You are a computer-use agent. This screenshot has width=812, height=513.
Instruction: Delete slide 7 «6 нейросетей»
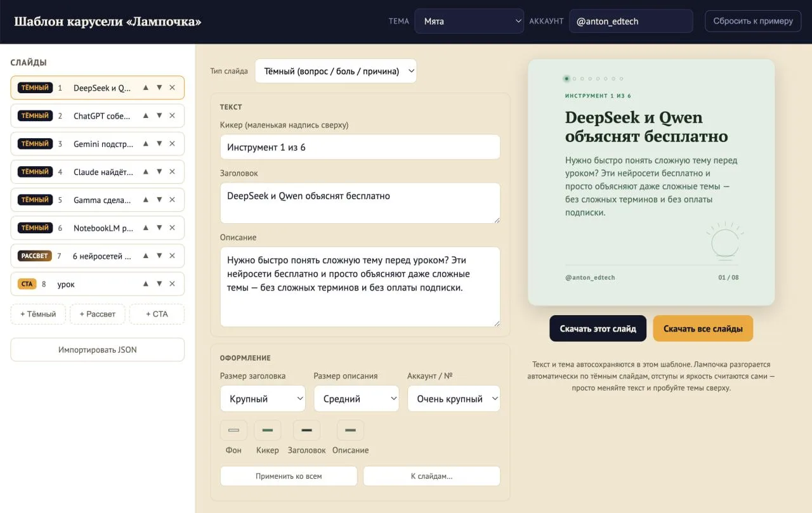pyautogui.click(x=172, y=256)
